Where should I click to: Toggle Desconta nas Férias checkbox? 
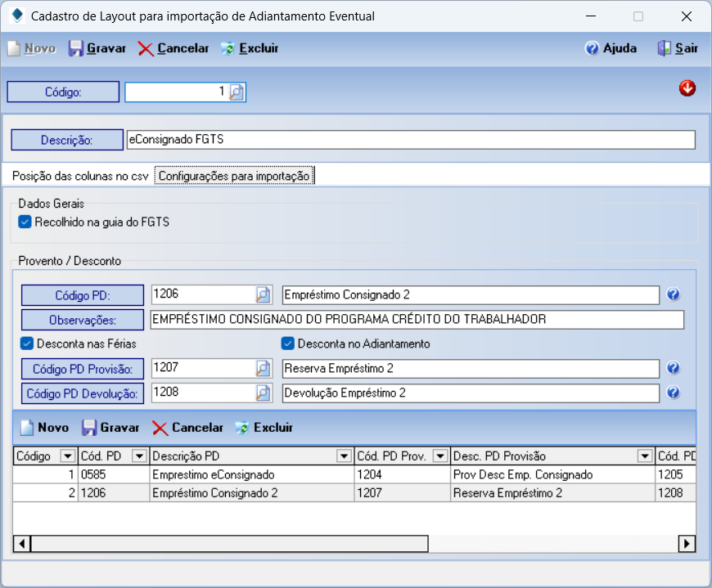27,343
